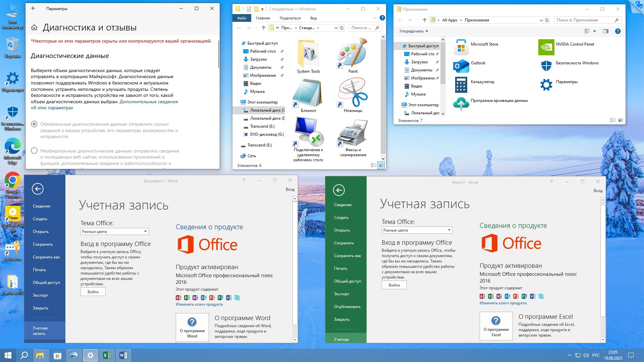
Task: Click the Поиск в: Приложения search field
Action: click(x=584, y=20)
